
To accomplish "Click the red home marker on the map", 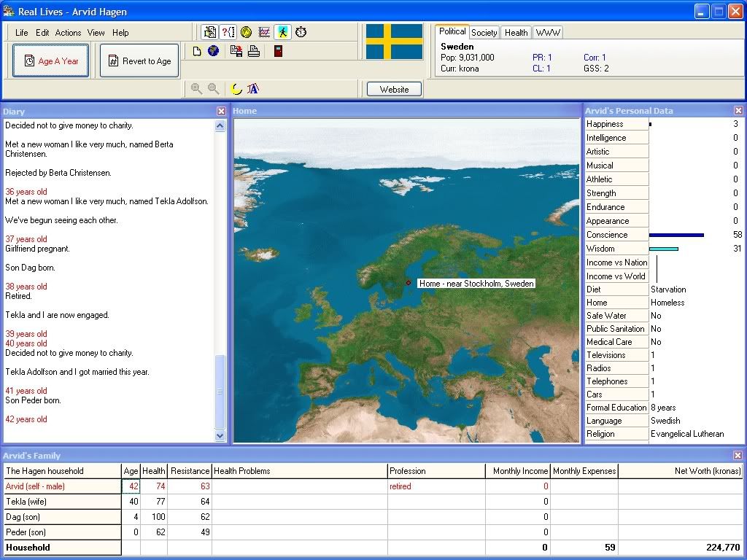I will [x=409, y=282].
